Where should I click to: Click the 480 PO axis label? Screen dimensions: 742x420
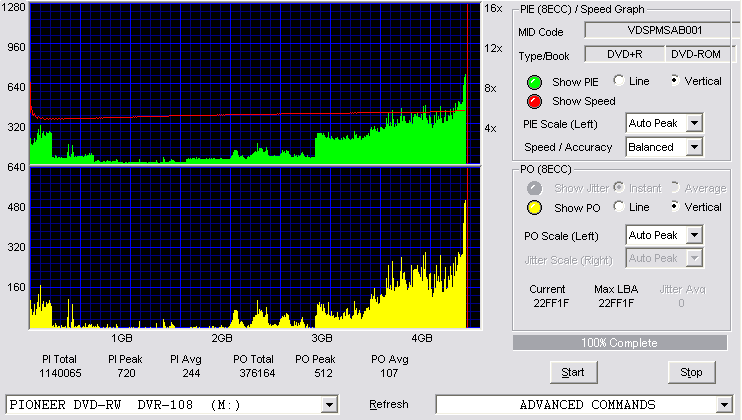pyautogui.click(x=16, y=207)
